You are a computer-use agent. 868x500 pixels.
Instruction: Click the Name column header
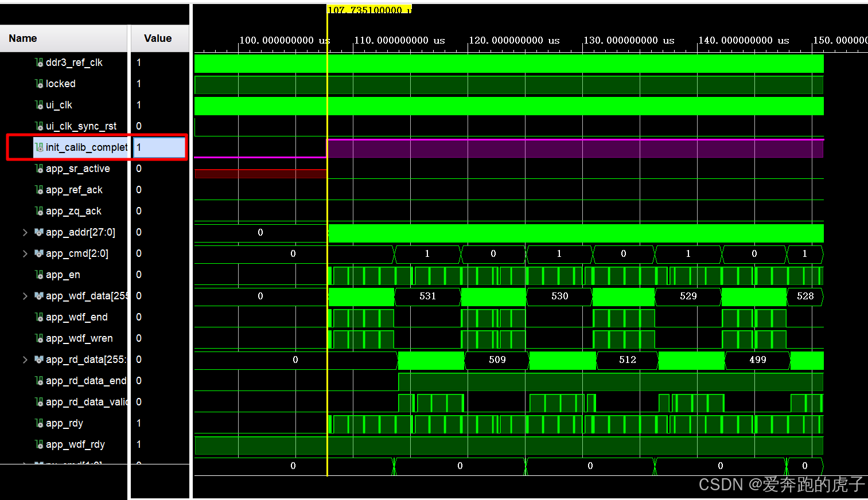click(x=63, y=38)
